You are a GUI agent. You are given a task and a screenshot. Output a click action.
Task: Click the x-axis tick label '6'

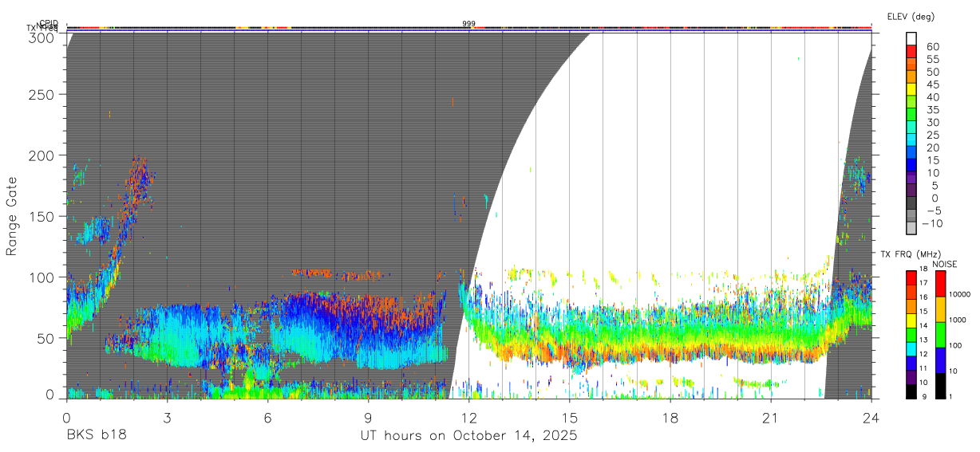pos(267,417)
